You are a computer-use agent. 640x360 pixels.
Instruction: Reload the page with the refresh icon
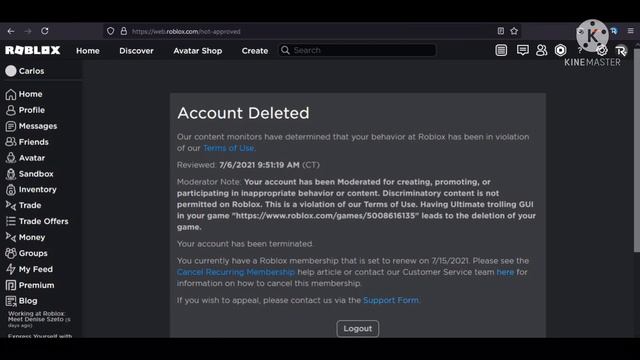click(x=45, y=31)
